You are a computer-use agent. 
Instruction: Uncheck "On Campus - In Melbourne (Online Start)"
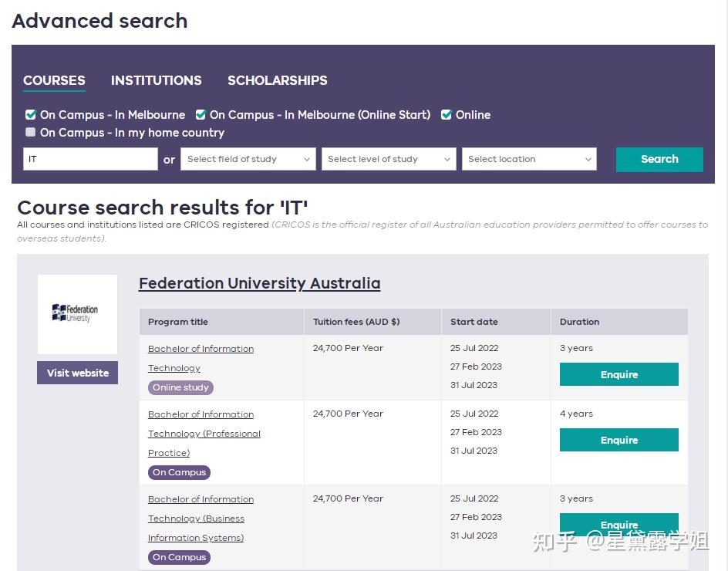pyautogui.click(x=201, y=114)
